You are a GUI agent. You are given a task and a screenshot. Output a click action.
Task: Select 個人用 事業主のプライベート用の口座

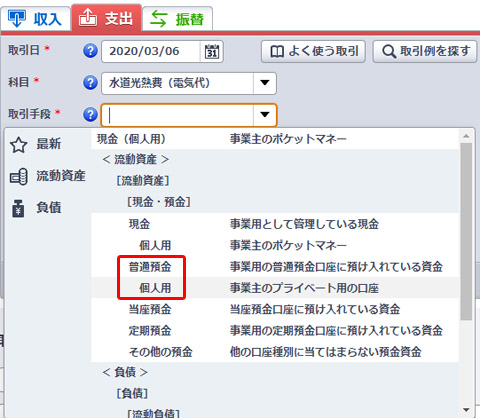275,288
